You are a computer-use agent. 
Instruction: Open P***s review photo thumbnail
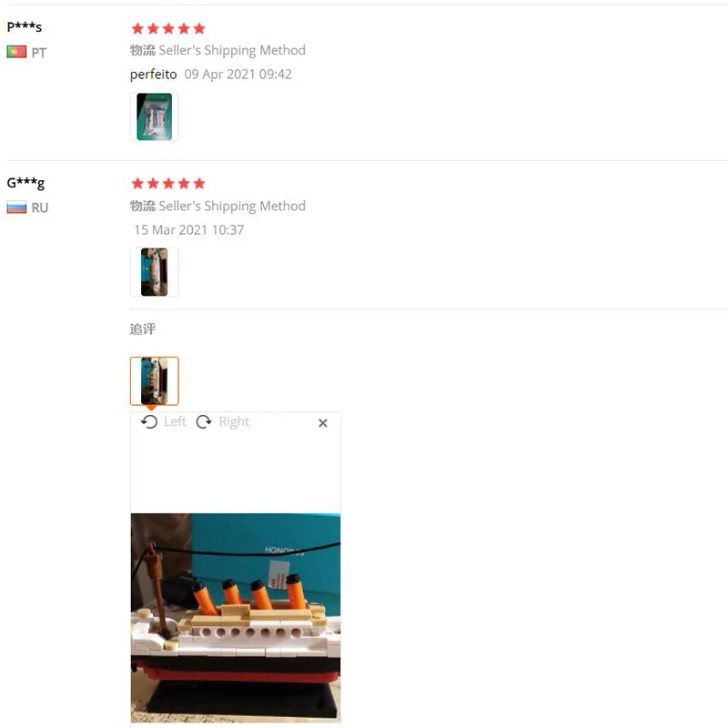(x=154, y=116)
